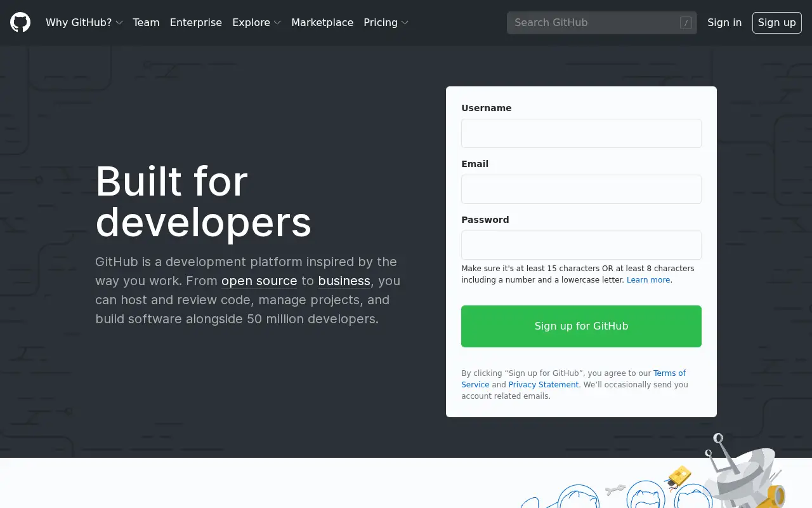
Task: Expand the Explore dropdown menu
Action: (x=256, y=23)
